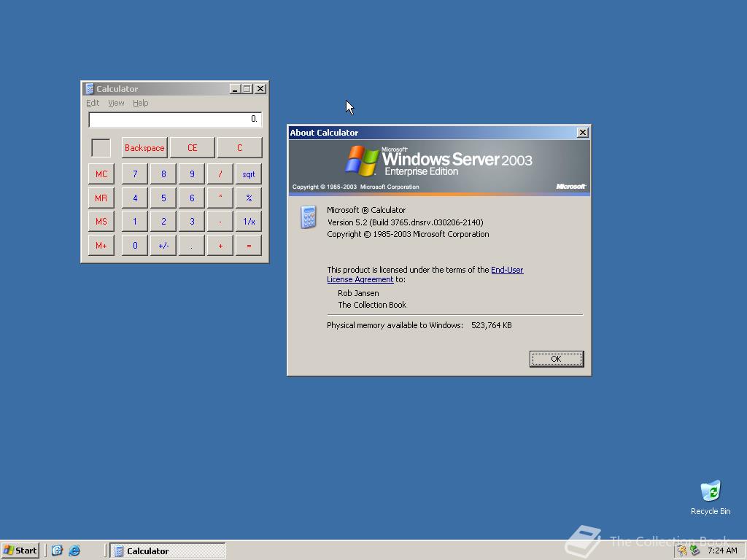
Task: Click digit 5 on the calculator
Action: (163, 198)
